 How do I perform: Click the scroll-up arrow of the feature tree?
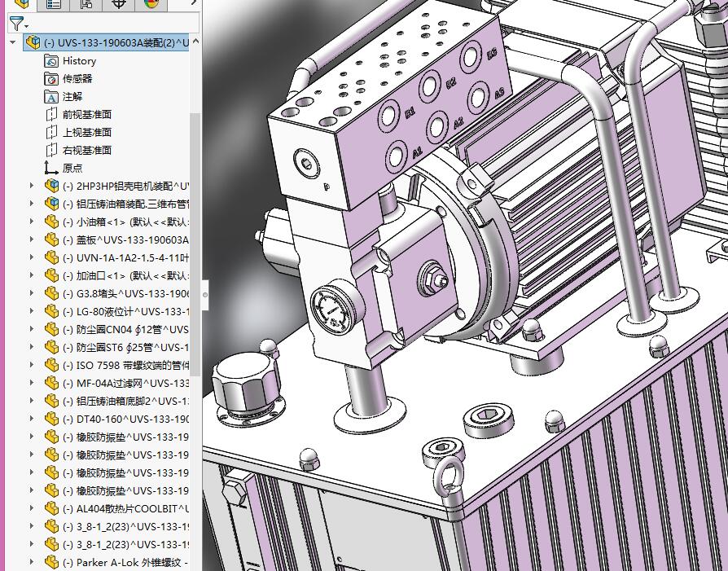coord(195,42)
